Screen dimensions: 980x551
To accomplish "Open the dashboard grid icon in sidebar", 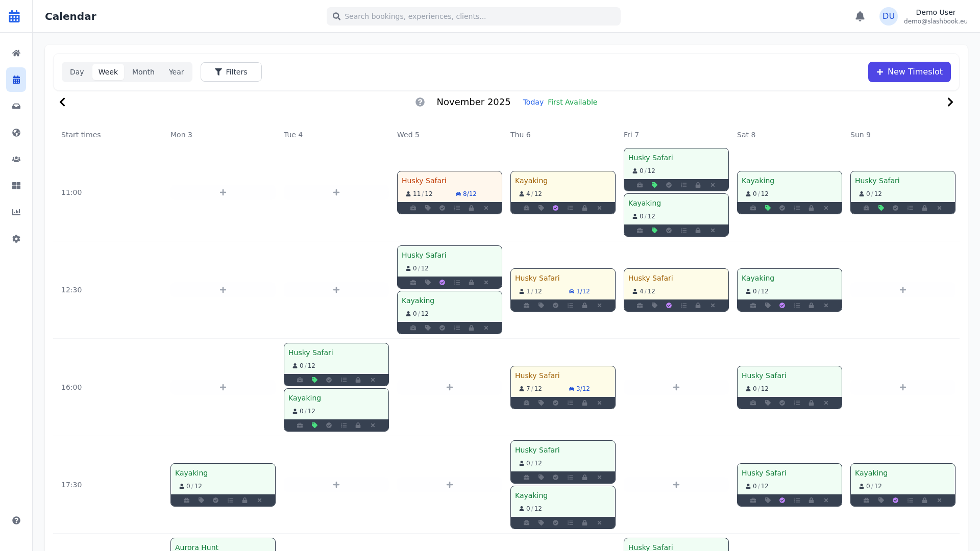I will point(16,186).
